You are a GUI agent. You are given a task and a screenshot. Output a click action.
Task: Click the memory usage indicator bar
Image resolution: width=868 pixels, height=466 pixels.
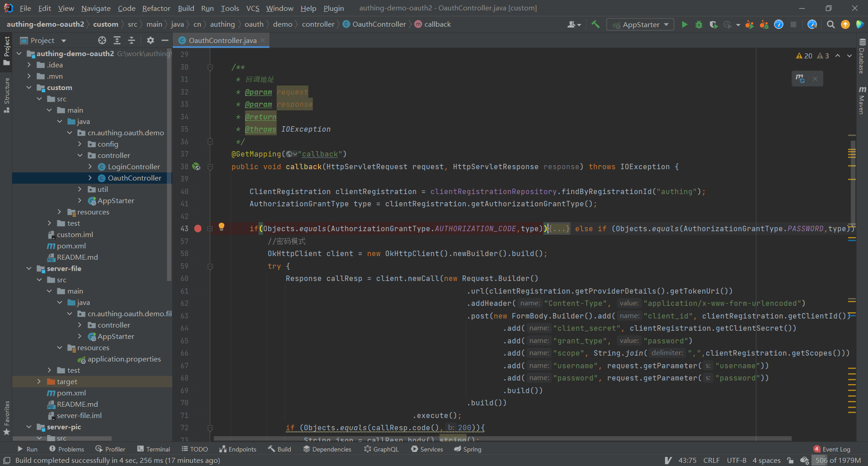pyautogui.click(x=838, y=461)
